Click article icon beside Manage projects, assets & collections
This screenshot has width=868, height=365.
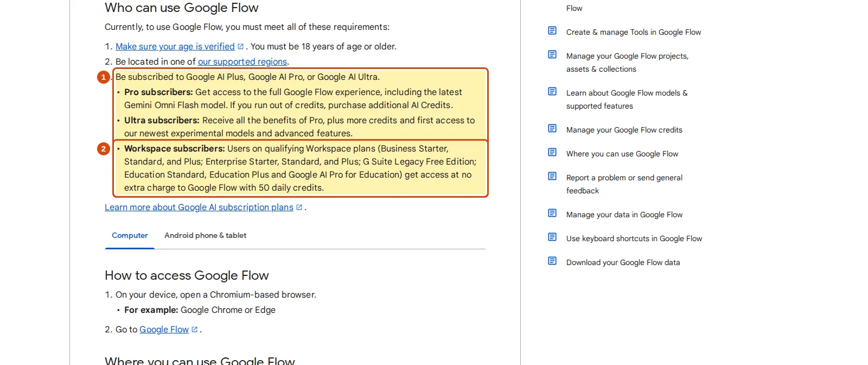point(552,54)
